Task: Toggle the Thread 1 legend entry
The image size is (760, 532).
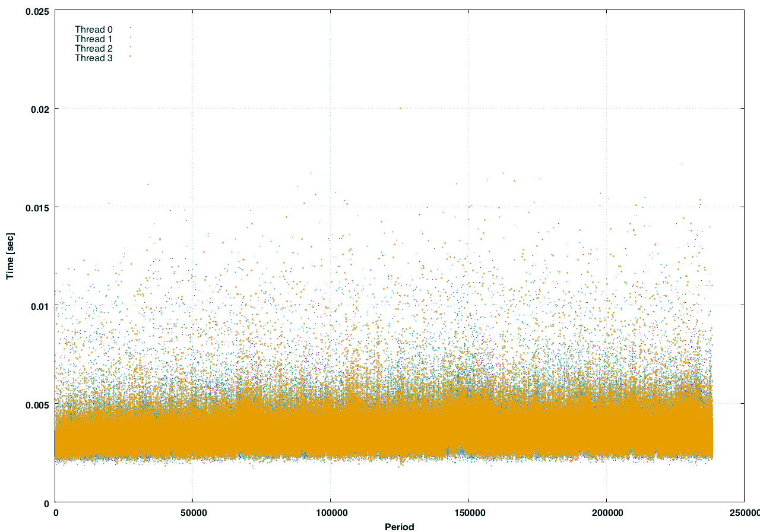Action: tap(93, 39)
